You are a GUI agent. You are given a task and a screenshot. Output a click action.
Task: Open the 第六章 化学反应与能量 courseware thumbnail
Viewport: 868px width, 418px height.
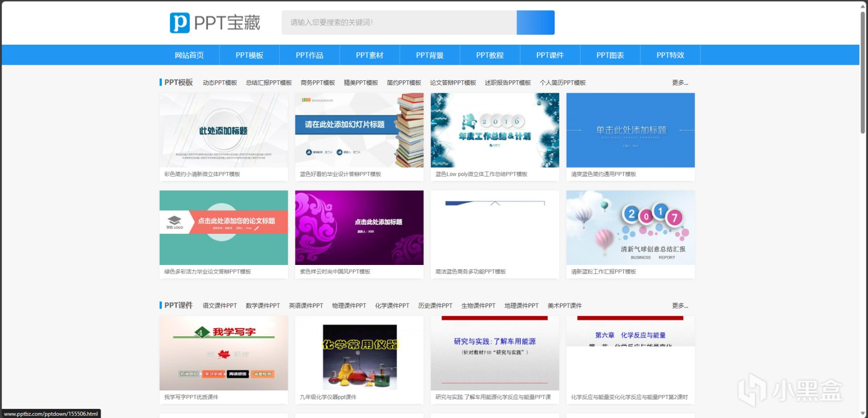coord(630,353)
